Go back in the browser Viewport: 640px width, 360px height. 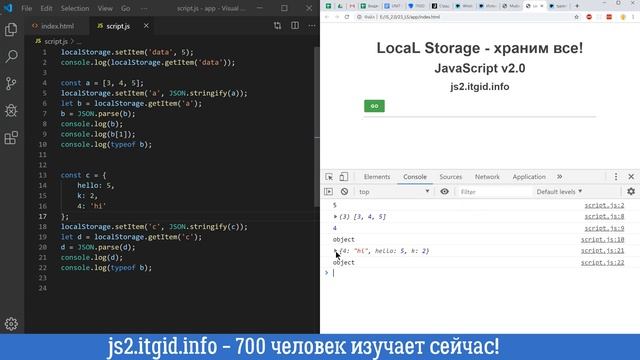pos(327,17)
